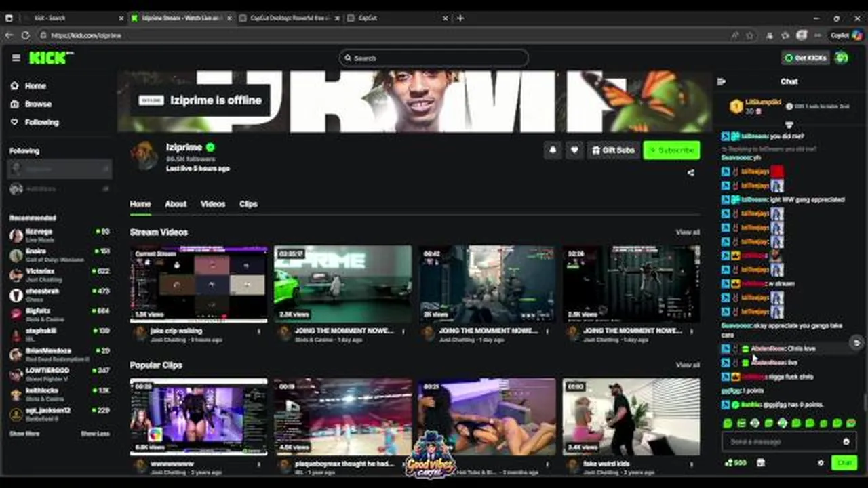This screenshot has height=488, width=868.
Task: Click View all for Stream Videos
Action: [x=688, y=232]
